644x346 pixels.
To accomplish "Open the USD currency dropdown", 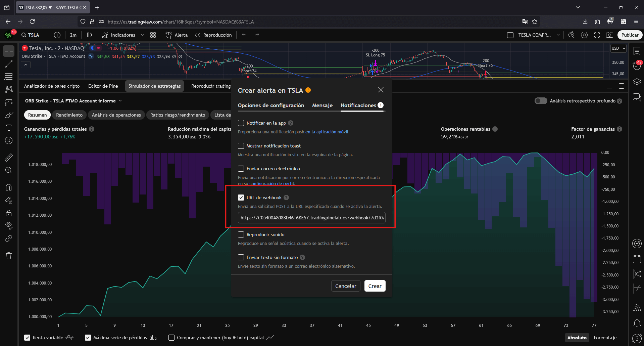I will click(x=618, y=48).
